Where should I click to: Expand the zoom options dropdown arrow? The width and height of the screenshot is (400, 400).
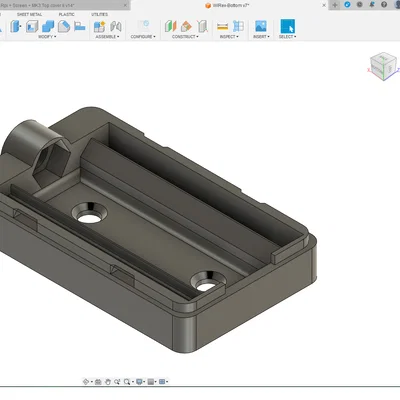coord(132,382)
